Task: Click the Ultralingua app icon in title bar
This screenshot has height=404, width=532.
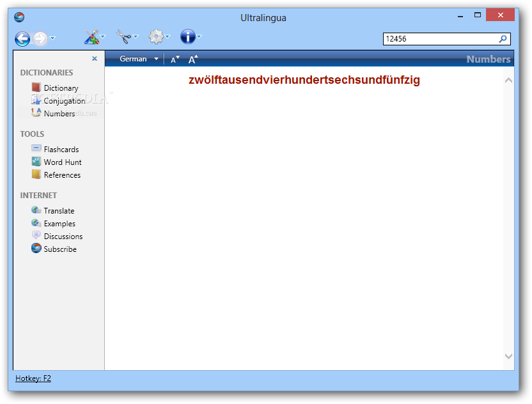Action: [x=19, y=17]
